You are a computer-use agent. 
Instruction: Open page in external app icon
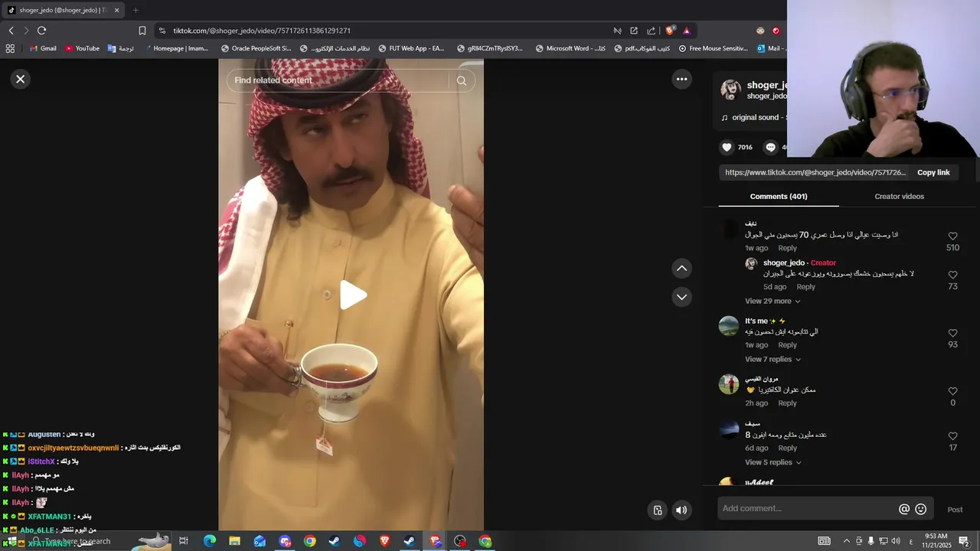click(x=634, y=31)
